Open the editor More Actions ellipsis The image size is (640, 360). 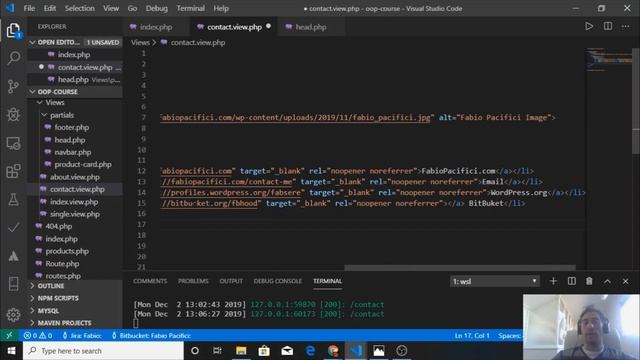coord(625,27)
